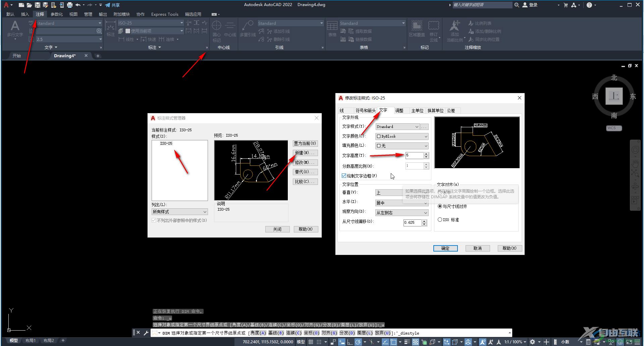The height and width of the screenshot is (346, 644).
Task: Click the Help question mark icon
Action: (x=589, y=5)
